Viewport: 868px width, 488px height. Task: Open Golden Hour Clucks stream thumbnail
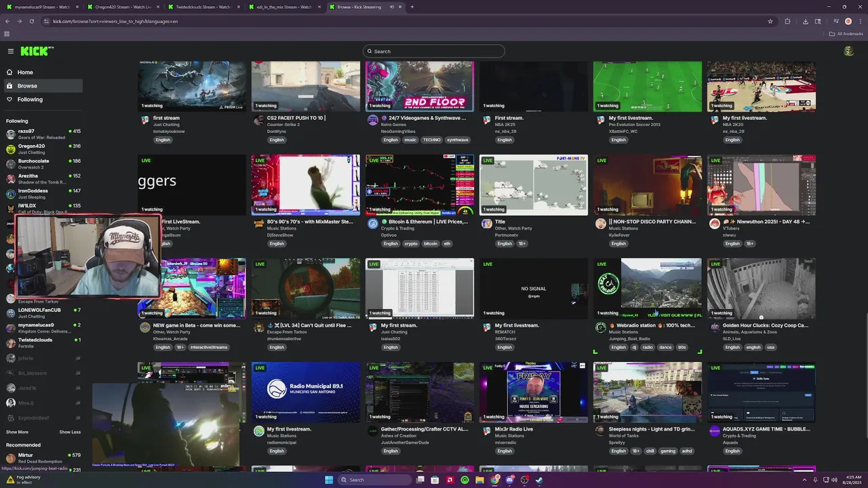tap(762, 289)
